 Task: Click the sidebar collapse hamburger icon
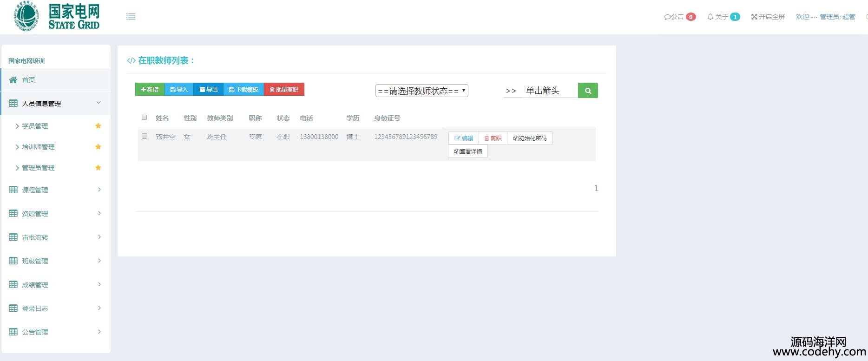coord(131,17)
